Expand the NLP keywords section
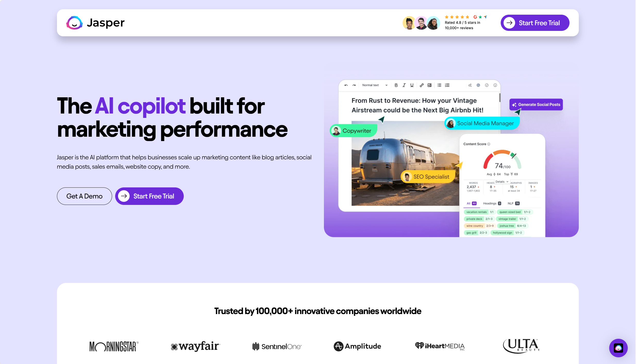The image size is (636, 364). pos(513,203)
